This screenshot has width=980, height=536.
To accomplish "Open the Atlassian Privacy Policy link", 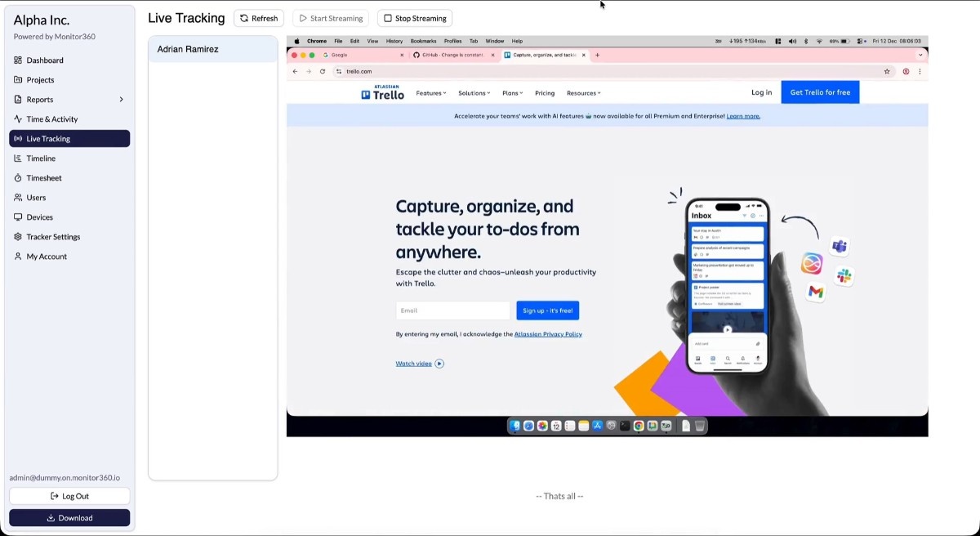I will pos(548,333).
